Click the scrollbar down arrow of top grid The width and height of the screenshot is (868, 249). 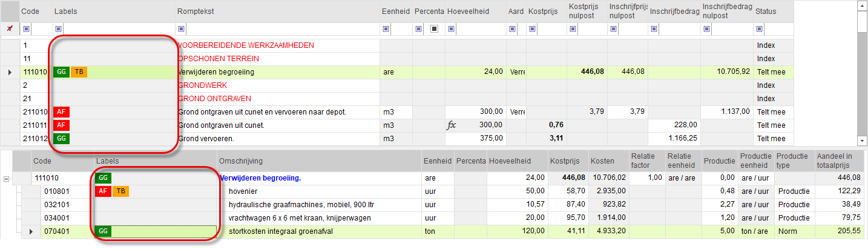point(863,141)
